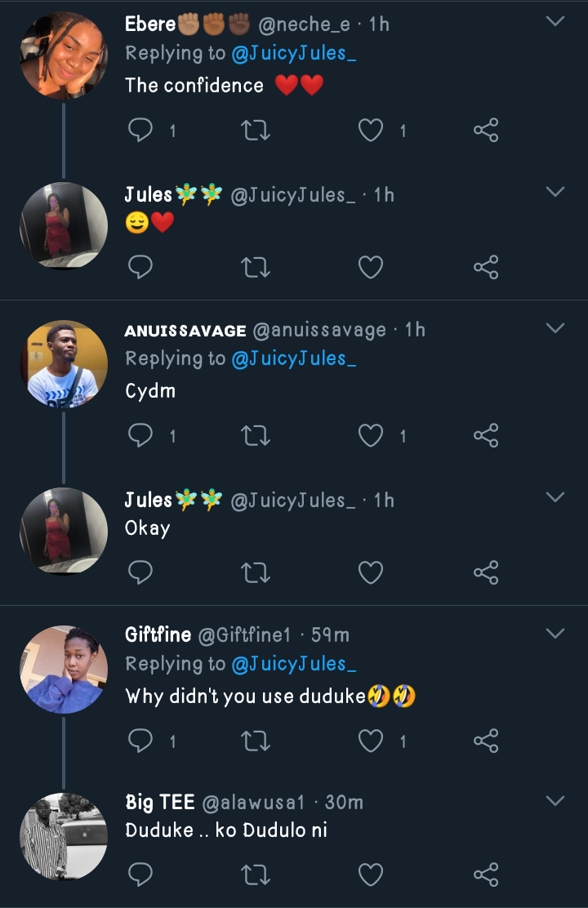The image size is (588, 908).
Task: Share Jules' "Okay" tweet
Action: (486, 572)
